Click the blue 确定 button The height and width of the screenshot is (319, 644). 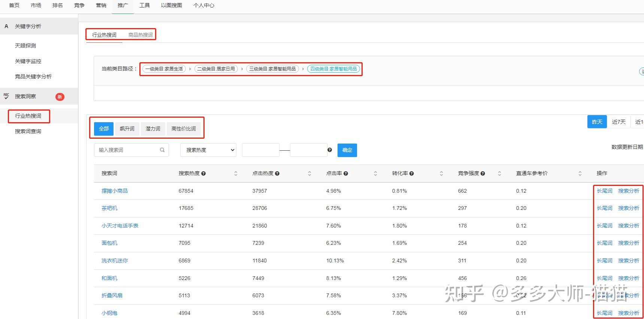tap(347, 150)
